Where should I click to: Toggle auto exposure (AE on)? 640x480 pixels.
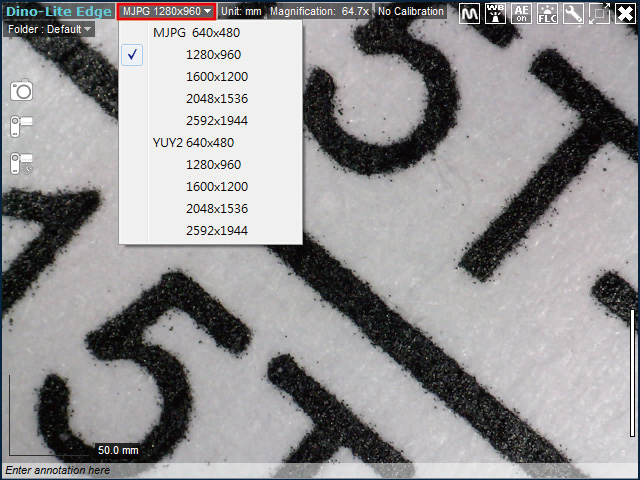(x=521, y=13)
